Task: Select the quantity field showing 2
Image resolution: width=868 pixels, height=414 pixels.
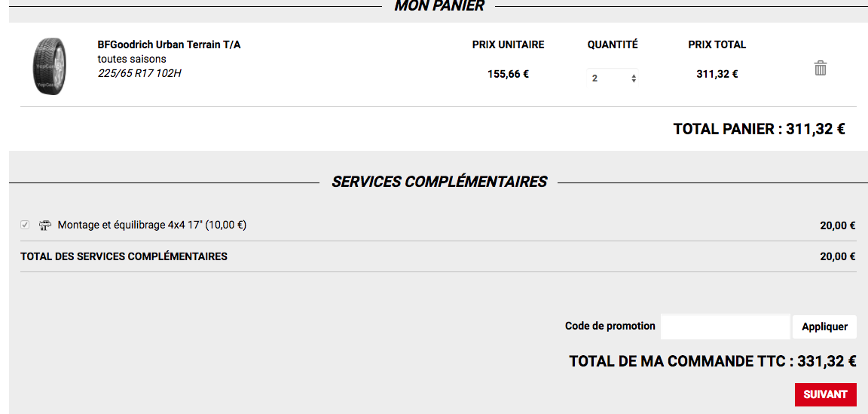Action: pyautogui.click(x=613, y=78)
